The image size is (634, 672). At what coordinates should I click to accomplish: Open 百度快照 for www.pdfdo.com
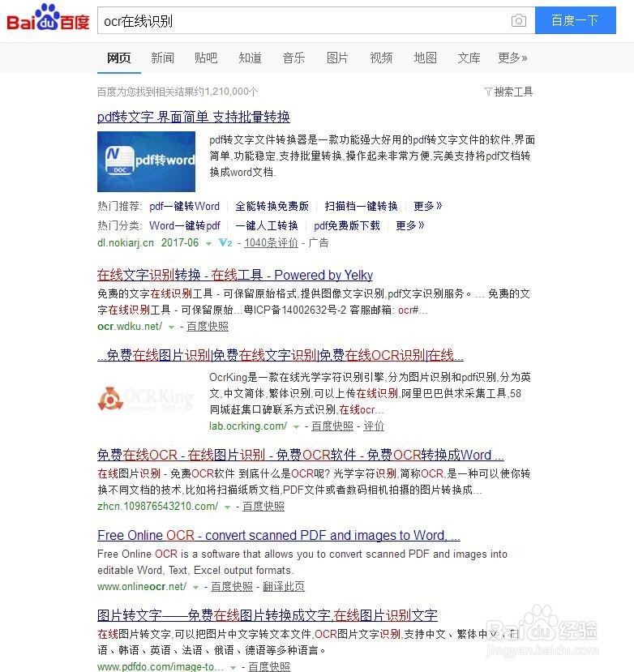[x=269, y=666]
